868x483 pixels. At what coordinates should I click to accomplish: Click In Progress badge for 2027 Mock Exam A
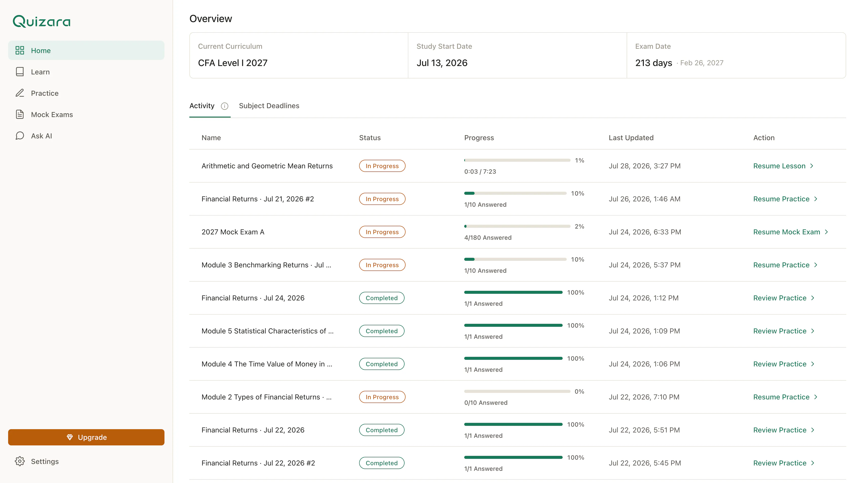pyautogui.click(x=382, y=232)
